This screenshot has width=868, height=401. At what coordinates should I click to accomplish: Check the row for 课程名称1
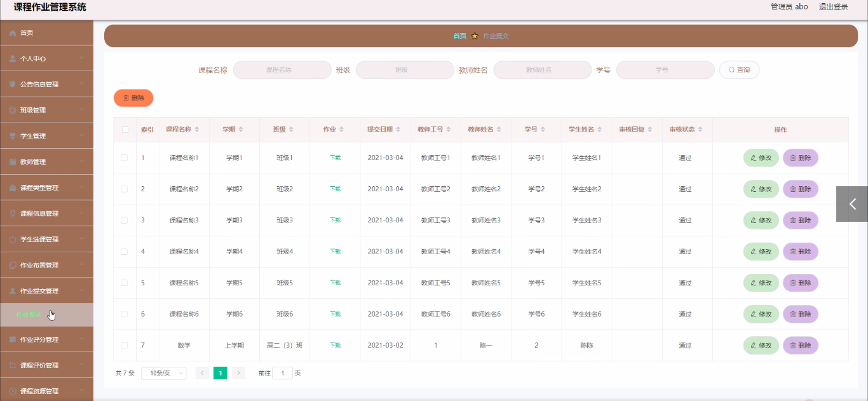point(125,158)
